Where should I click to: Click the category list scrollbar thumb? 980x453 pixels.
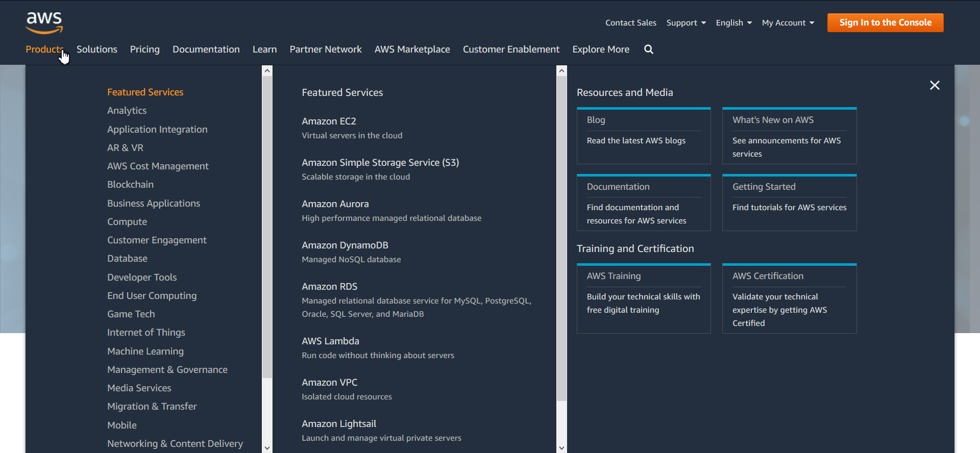[267, 227]
